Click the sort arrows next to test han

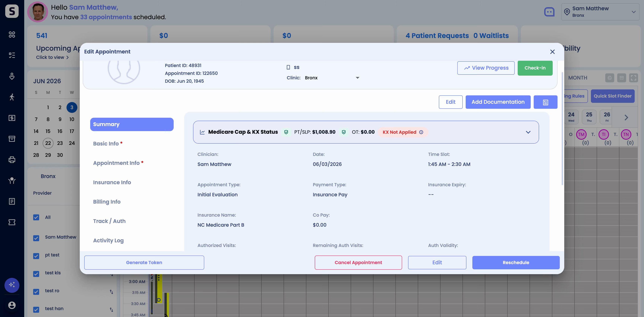[x=111, y=310]
